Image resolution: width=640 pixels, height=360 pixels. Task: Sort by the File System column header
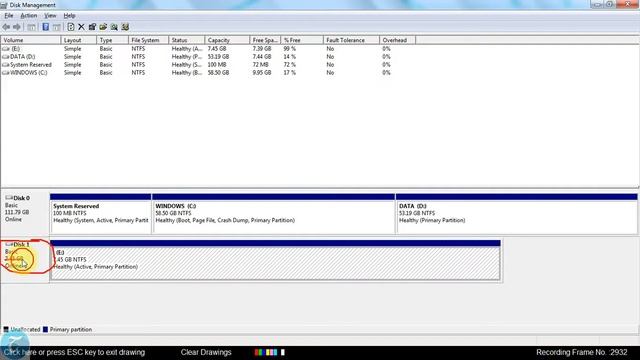(x=149, y=40)
